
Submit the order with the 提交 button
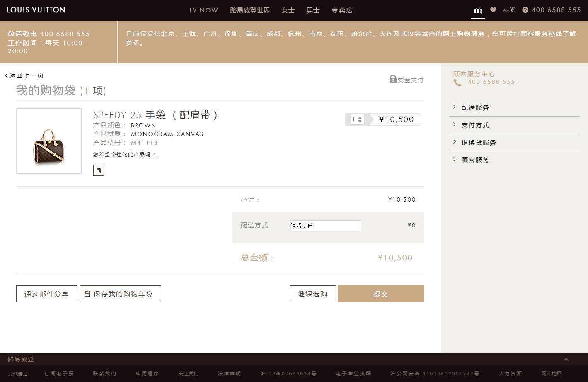381,293
